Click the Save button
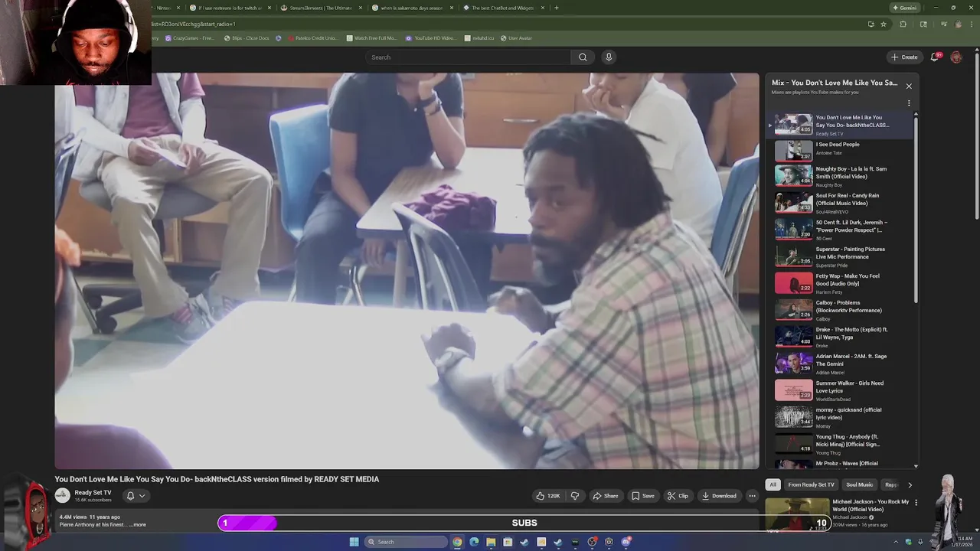 pyautogui.click(x=642, y=496)
